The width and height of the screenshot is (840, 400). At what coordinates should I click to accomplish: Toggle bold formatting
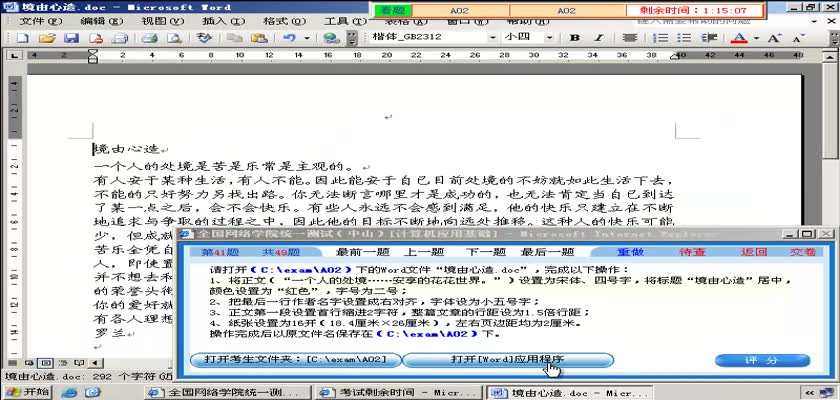[575, 38]
